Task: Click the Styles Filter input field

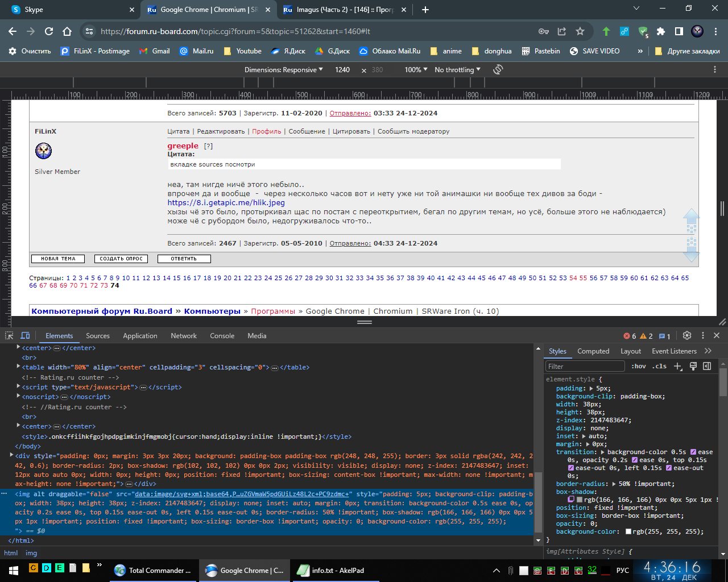Action: pyautogui.click(x=585, y=366)
